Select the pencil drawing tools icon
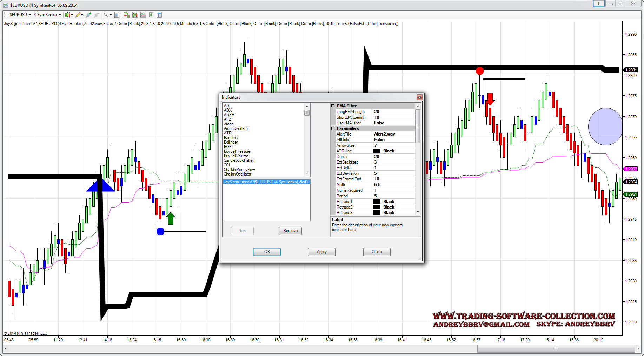 tap(78, 15)
